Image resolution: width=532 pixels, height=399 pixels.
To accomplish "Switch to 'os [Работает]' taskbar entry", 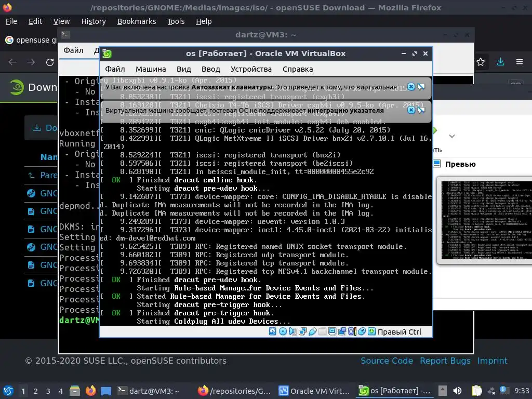I will 395,391.
